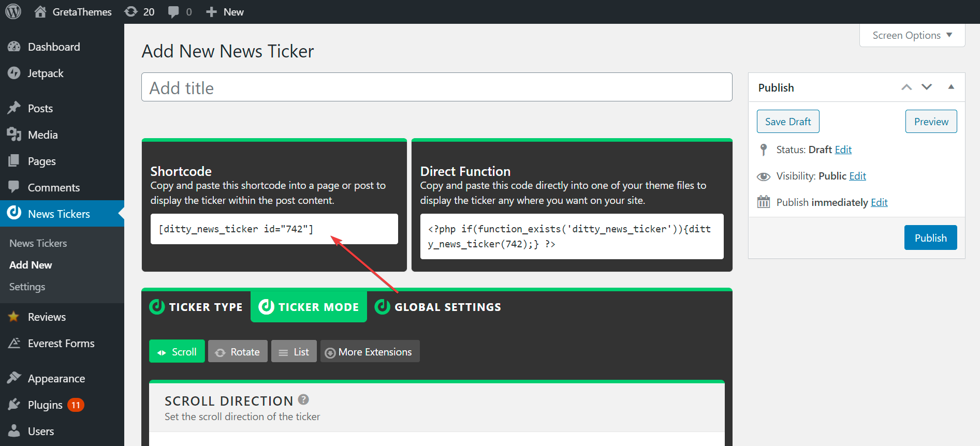980x446 pixels.
Task: Expand the Screen Options dropdown
Action: [912, 35]
